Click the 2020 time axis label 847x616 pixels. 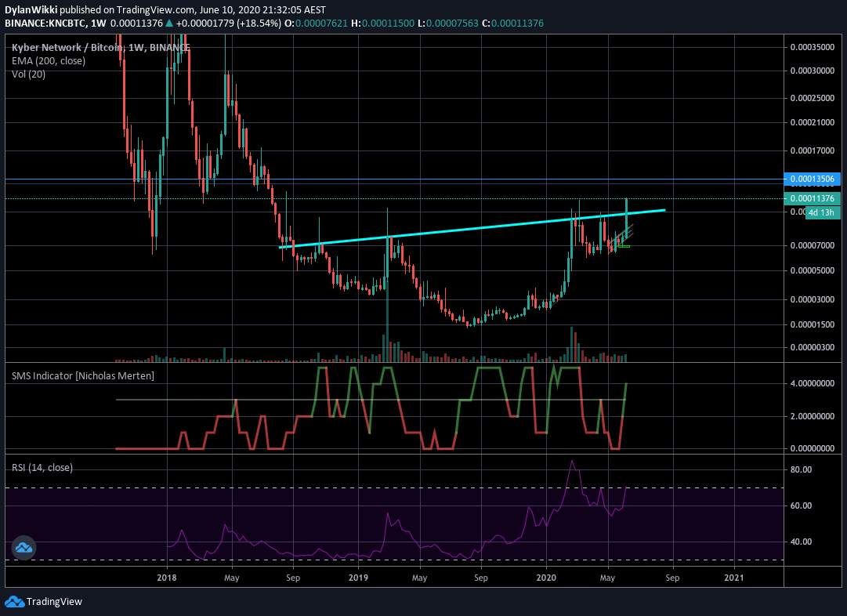[x=546, y=578]
